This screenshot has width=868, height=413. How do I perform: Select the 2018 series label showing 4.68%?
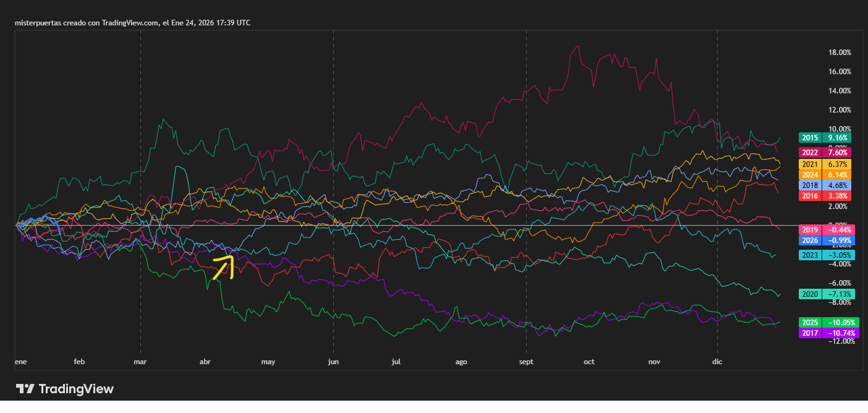coord(825,185)
